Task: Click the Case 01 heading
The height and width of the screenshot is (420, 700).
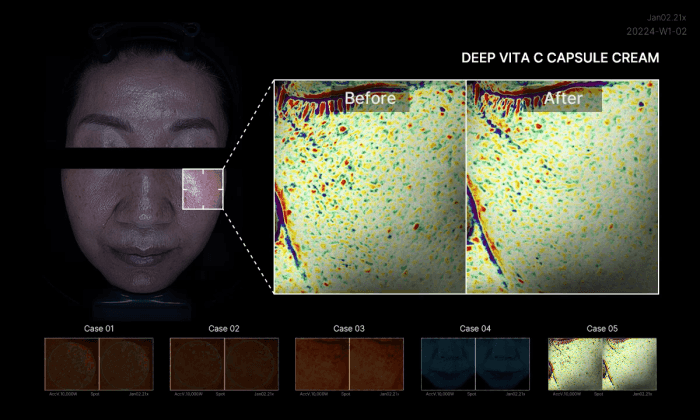Action: click(98, 328)
